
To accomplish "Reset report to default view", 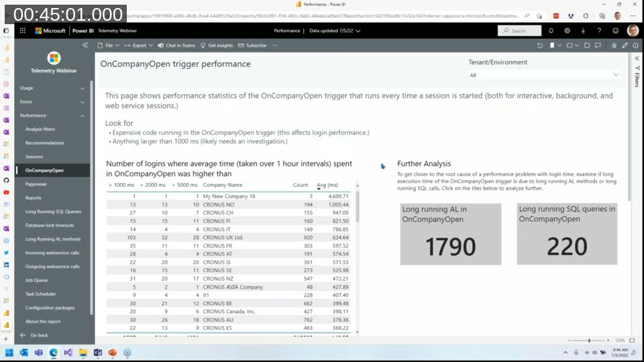I will click(540, 46).
